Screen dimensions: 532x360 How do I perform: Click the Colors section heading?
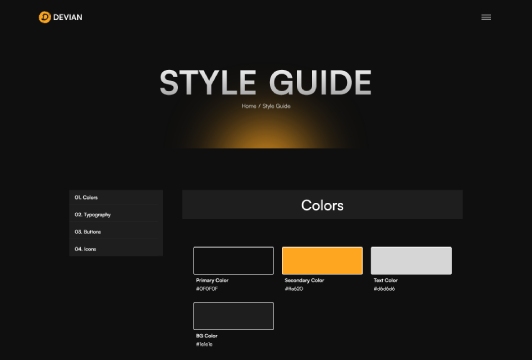(x=322, y=205)
